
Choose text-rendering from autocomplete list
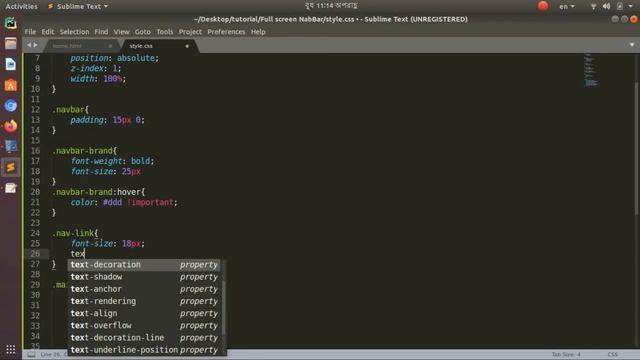tap(144, 301)
